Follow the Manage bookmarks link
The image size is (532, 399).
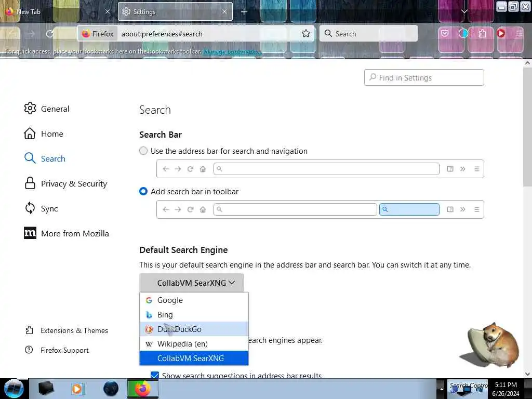[232, 51]
